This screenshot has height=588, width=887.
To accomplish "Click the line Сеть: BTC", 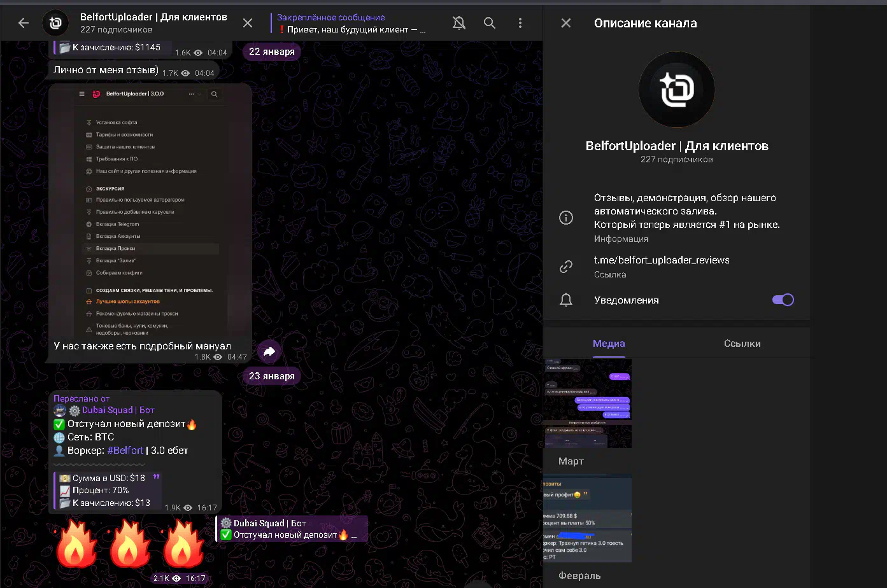I will pyautogui.click(x=91, y=437).
